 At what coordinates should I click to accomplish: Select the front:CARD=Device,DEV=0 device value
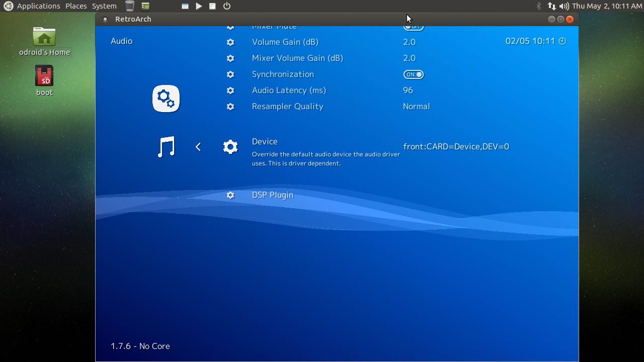[x=456, y=147]
